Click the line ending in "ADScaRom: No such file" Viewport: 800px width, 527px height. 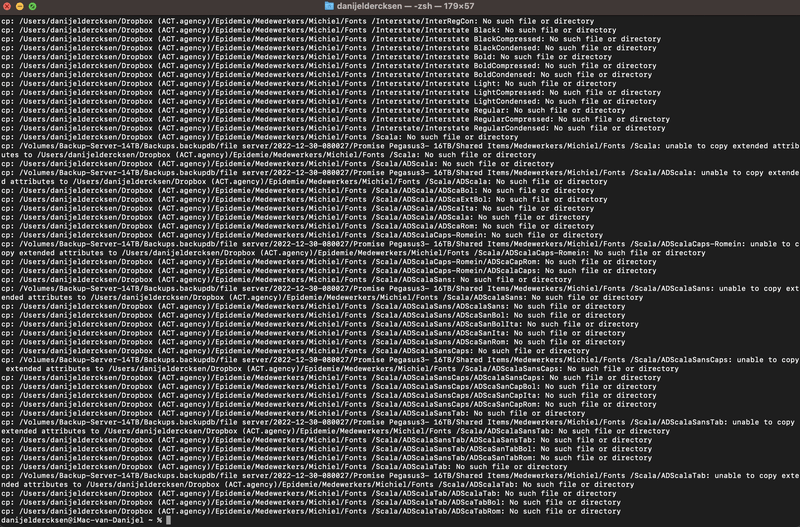click(x=297, y=227)
